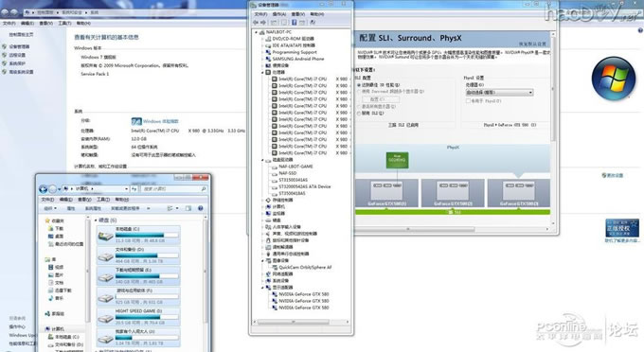Open Help menu in Device Manager
The width and height of the screenshot is (644, 352).
coord(316,14)
